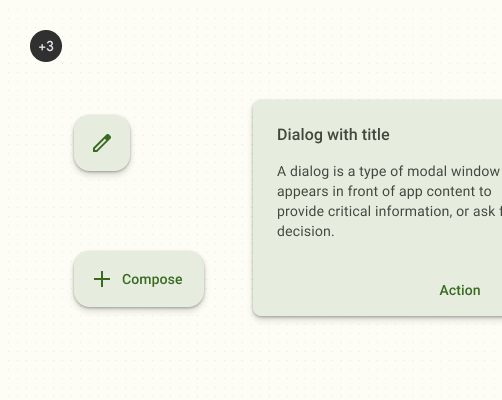The height and width of the screenshot is (400, 502).
Task: Click empty canvas right of the +3 badge
Action: pyautogui.click(x=167, y=46)
